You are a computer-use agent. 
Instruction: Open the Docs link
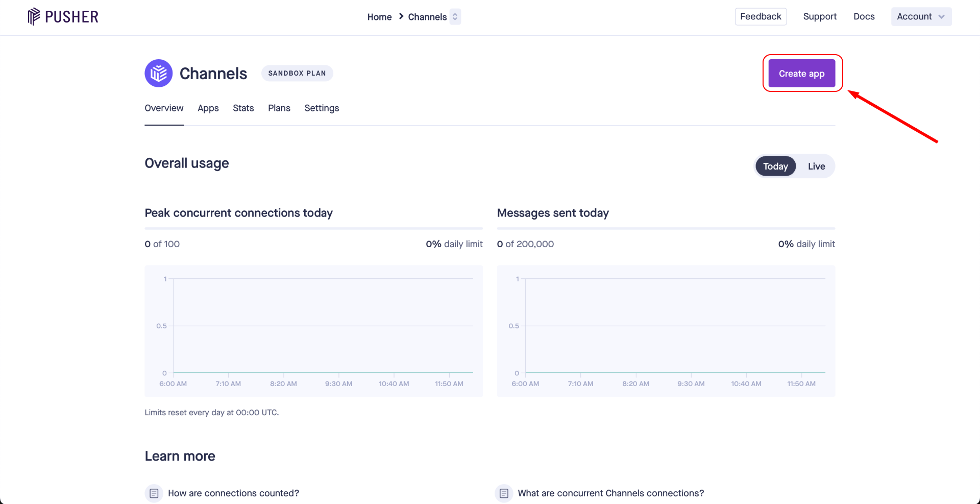coord(864,17)
